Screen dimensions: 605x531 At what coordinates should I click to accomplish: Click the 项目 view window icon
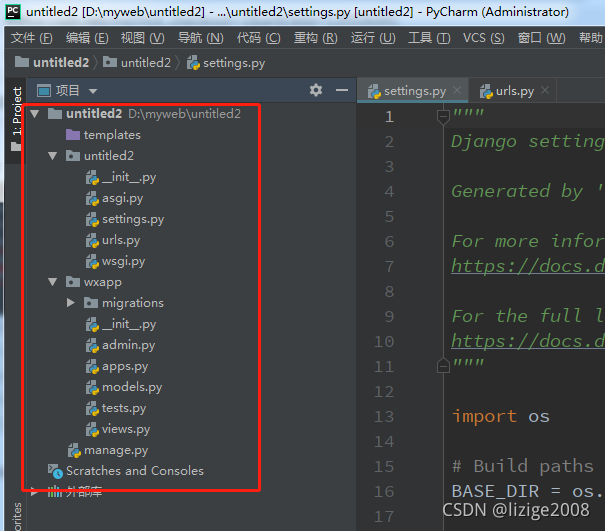pyautogui.click(x=44, y=91)
